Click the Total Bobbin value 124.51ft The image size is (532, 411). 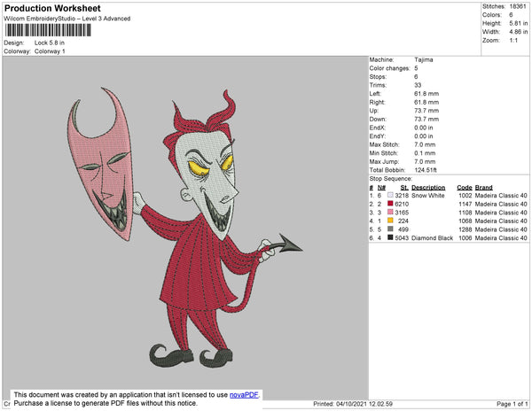click(426, 170)
